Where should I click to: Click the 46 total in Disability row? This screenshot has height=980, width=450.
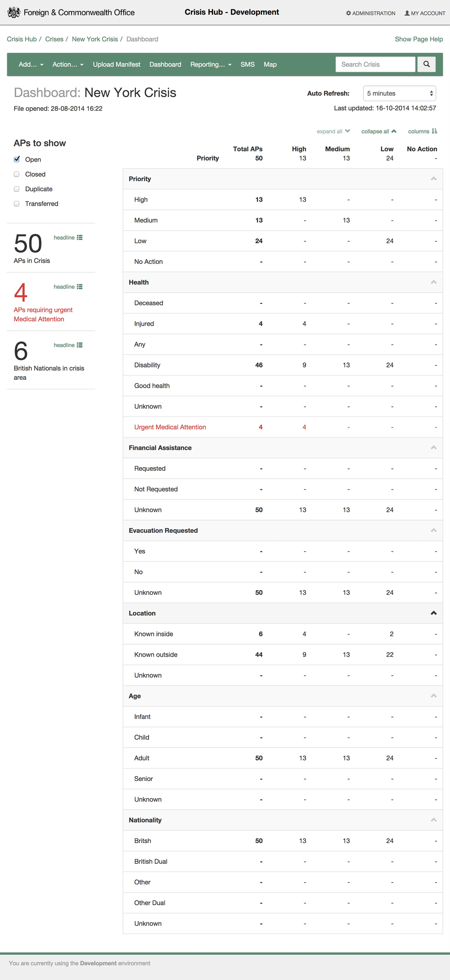tap(259, 365)
